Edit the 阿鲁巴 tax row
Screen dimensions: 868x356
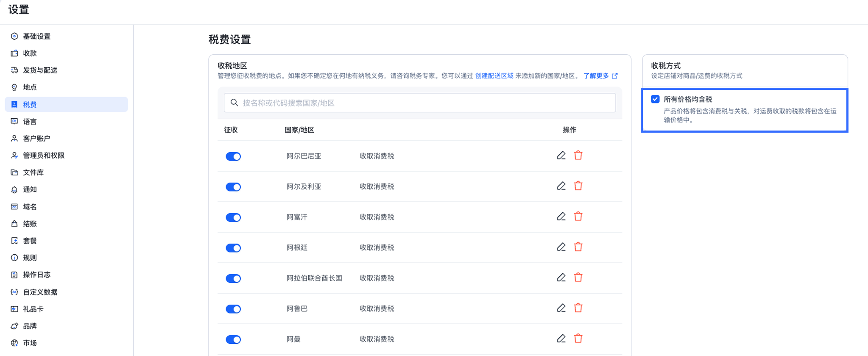[x=561, y=308]
